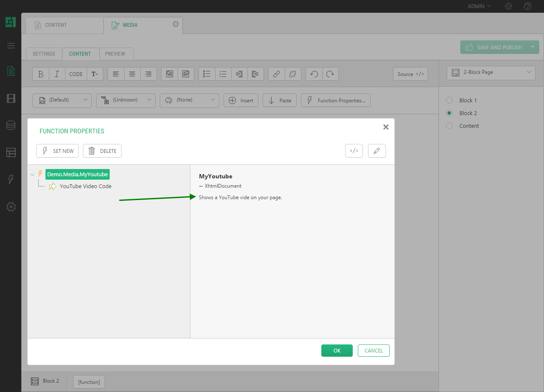Viewport: 544px width, 392px height.
Task: Align text left
Action: click(116, 74)
